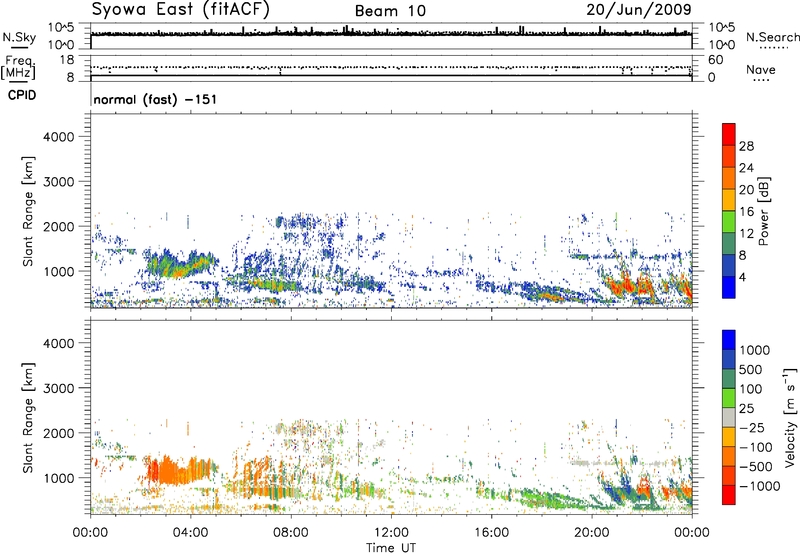Click '-100' on the Velocity color bar
800x554 pixels.
coord(756,447)
